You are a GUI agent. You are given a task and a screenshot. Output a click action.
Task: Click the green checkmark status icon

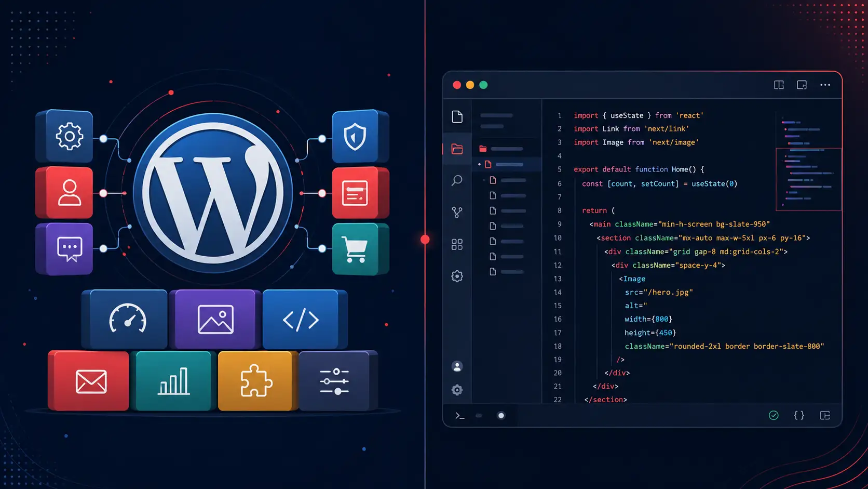coord(774,415)
